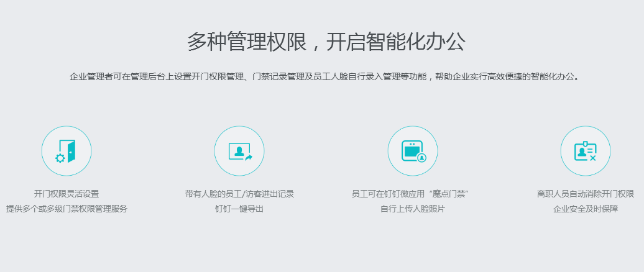The height and width of the screenshot is (272, 644).
Task: Click 门禁记录管理 in the subtitle
Action: 278,77
